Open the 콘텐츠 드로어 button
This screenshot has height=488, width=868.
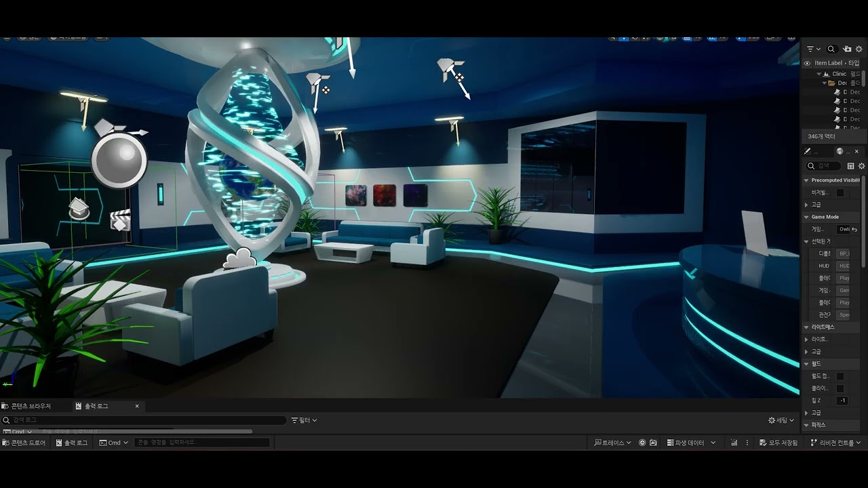pos(24,443)
